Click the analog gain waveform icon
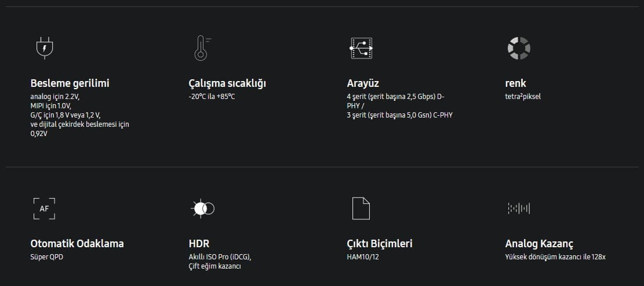This screenshot has width=644, height=286. tap(519, 208)
